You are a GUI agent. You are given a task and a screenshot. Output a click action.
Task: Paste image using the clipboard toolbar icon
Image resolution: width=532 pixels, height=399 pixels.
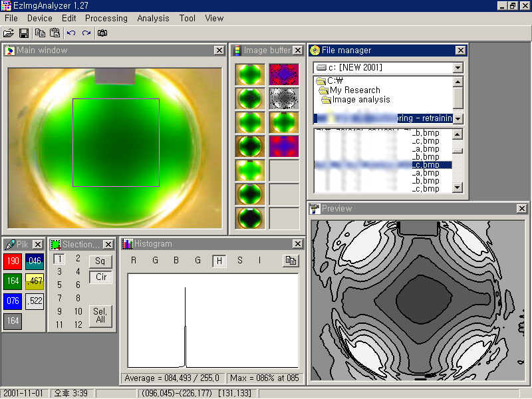pos(55,33)
